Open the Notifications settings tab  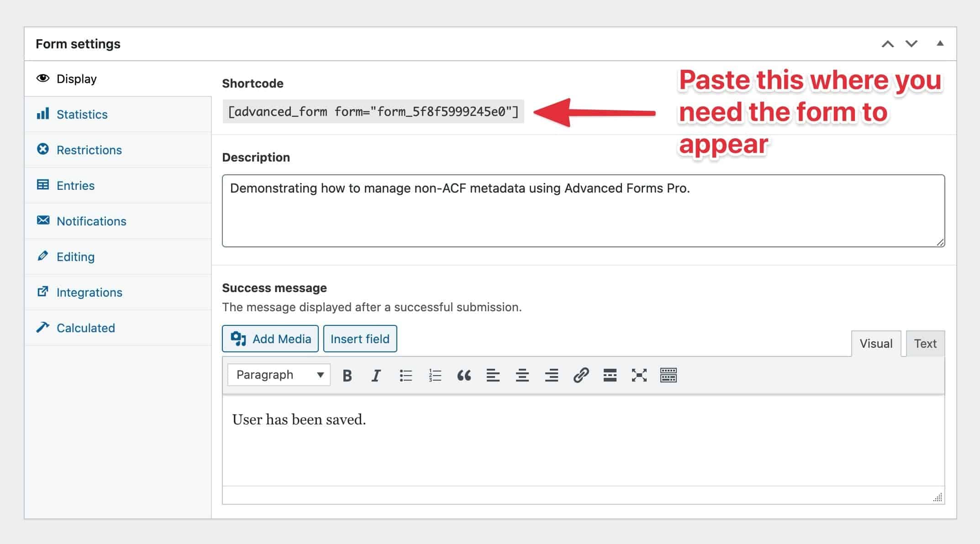coord(91,221)
